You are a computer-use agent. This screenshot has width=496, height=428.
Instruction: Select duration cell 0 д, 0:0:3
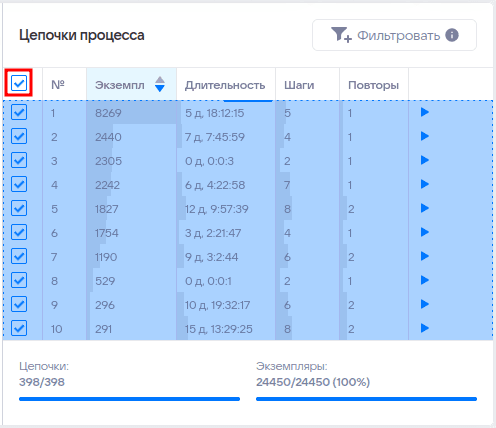(209, 161)
